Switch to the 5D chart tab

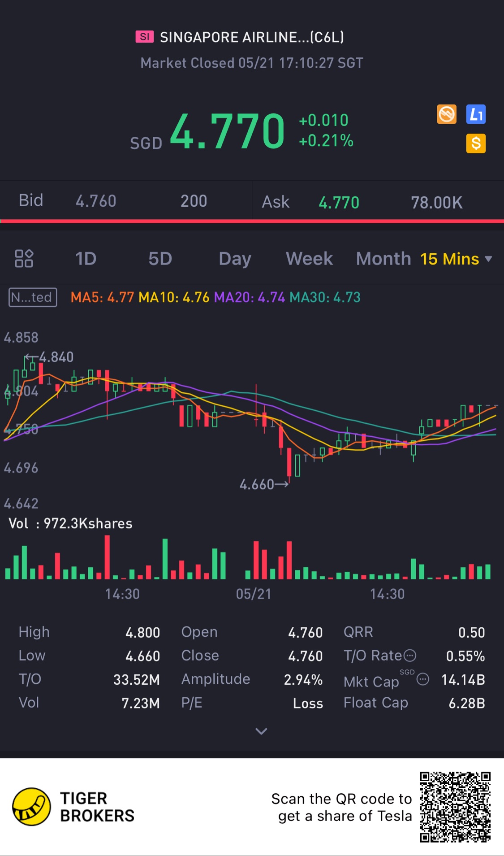(x=160, y=259)
